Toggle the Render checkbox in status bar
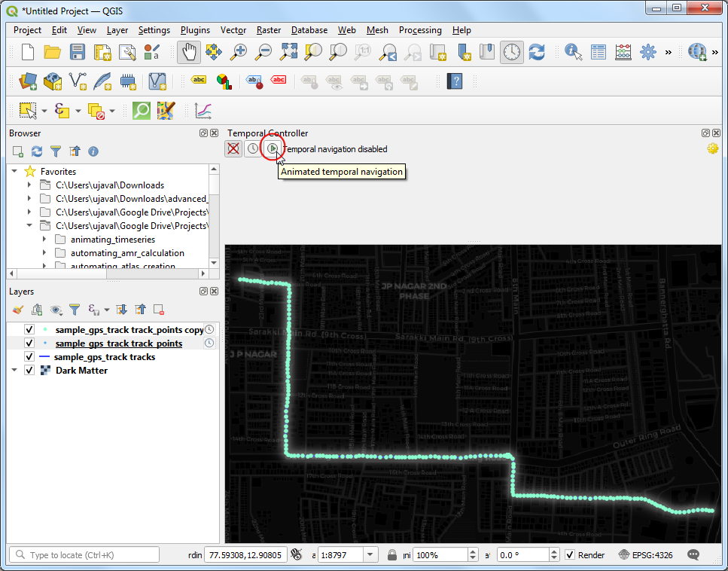Screen dimensions: 728x571 point(570,555)
